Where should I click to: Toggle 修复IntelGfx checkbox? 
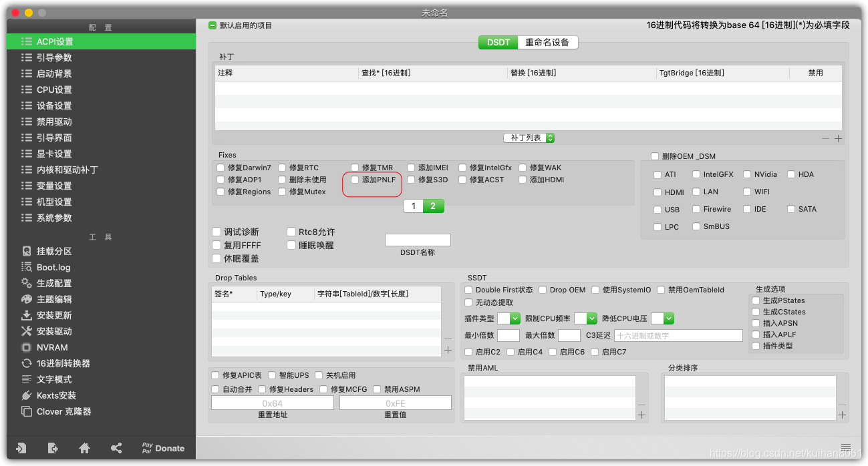[x=463, y=168]
